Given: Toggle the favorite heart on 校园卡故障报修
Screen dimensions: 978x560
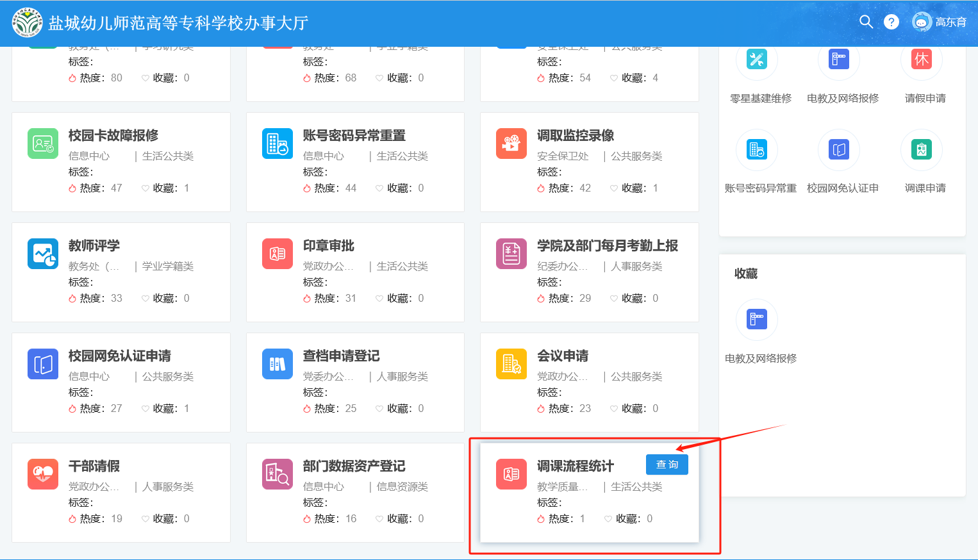Looking at the screenshot, I should coord(145,188).
